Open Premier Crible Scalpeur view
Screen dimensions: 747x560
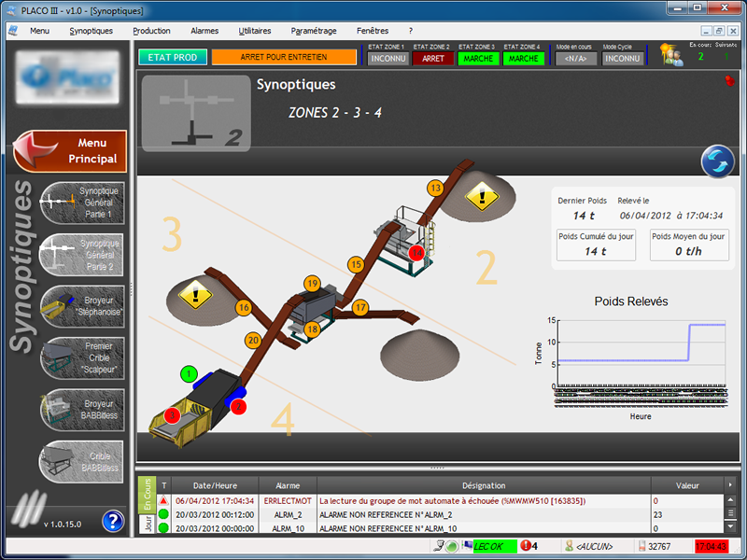click(82, 358)
